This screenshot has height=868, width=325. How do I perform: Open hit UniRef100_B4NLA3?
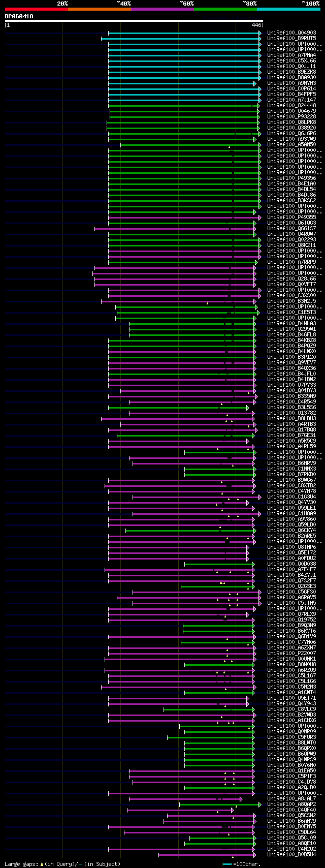click(291, 324)
